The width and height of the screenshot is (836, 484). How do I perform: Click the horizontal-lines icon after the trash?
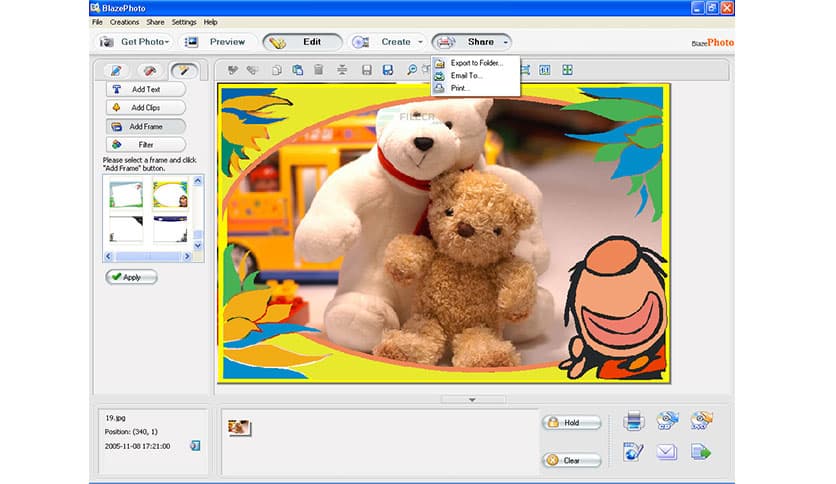tap(342, 70)
